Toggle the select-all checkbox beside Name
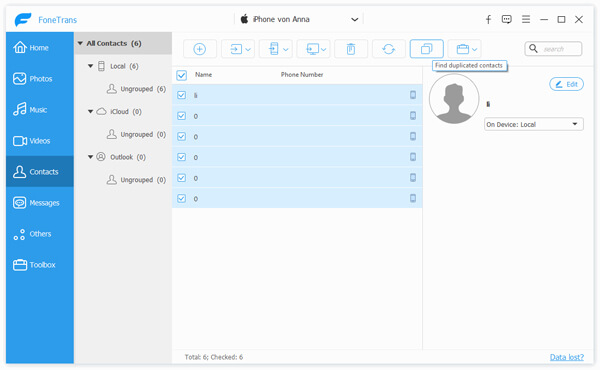 tap(181, 75)
